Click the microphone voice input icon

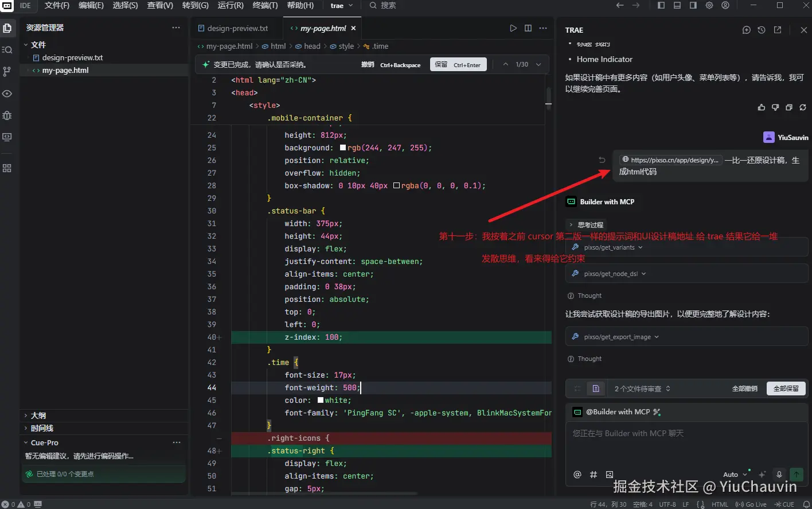coord(779,475)
